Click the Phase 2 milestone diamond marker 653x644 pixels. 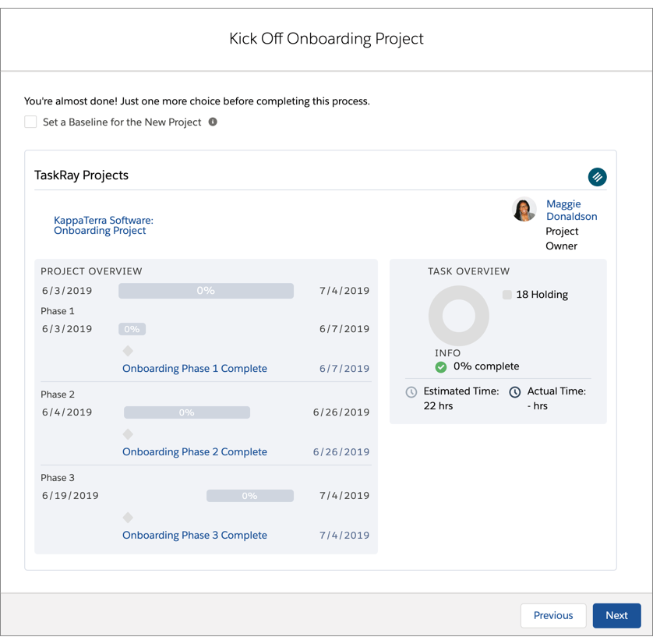[x=128, y=434]
